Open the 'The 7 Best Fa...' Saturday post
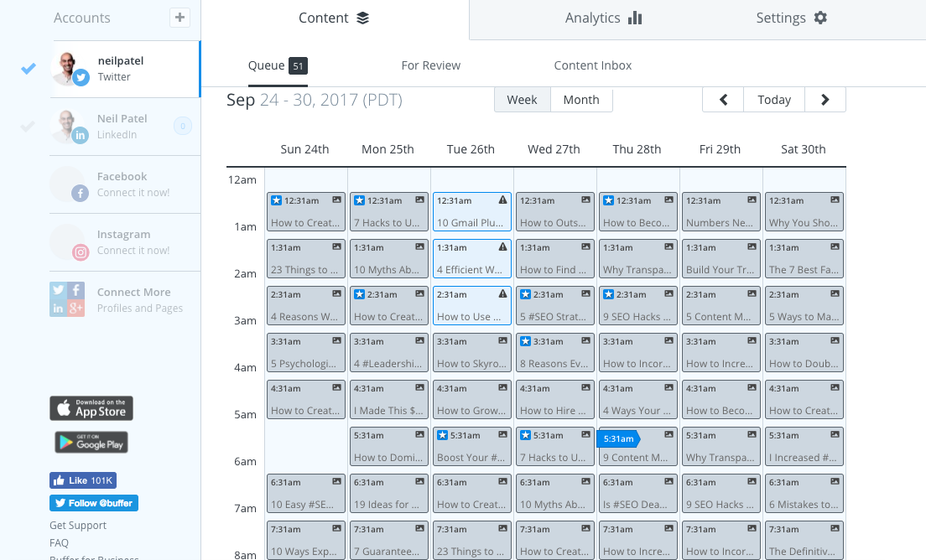The image size is (926, 560). 804,258
